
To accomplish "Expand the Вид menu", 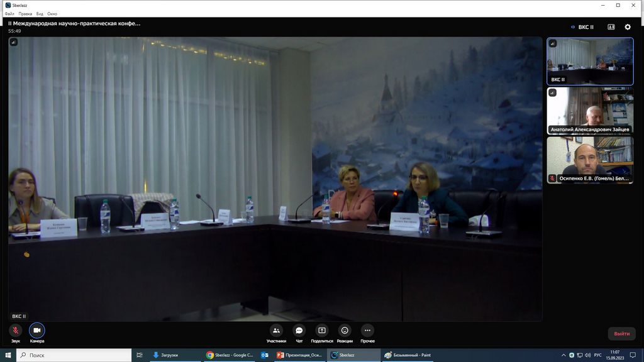I will (40, 13).
